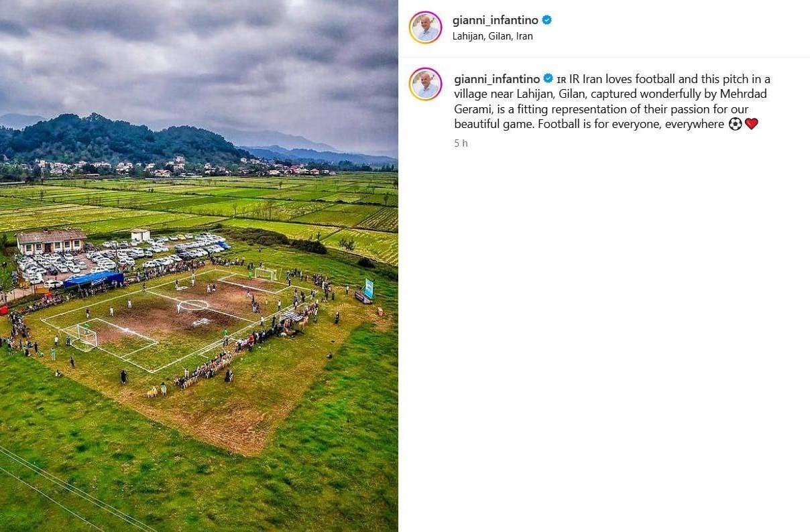810x532 pixels.
Task: Click the red-roofed building in the photo
Action: (x=51, y=241)
